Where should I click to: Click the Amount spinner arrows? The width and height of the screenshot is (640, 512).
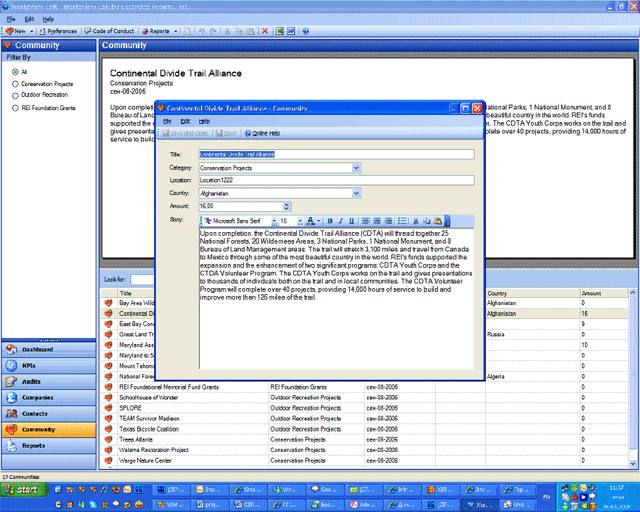coord(286,206)
